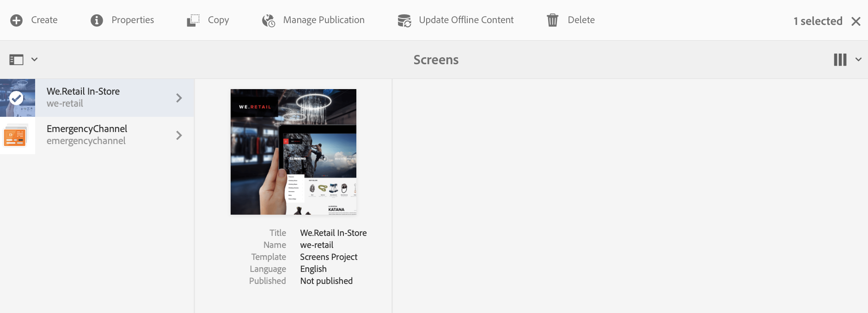Screen dimensions: 868x313
Task: Click the 'Screens Project' template value
Action: click(329, 257)
